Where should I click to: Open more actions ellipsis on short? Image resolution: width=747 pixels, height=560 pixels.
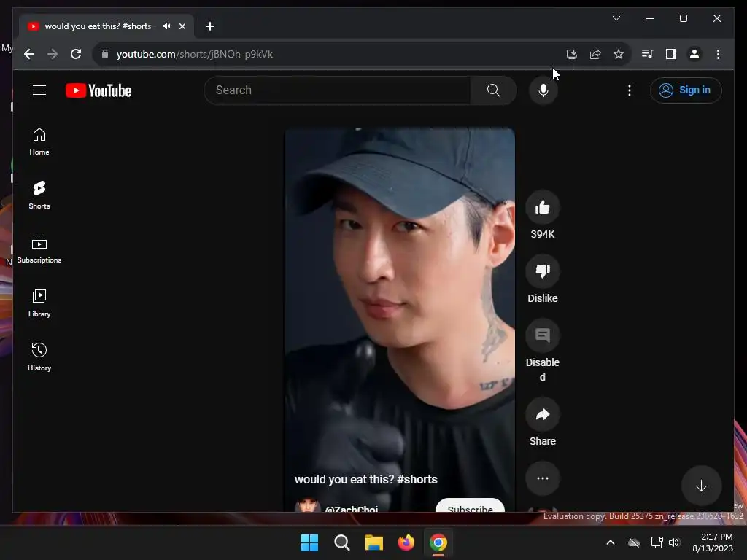543,478
